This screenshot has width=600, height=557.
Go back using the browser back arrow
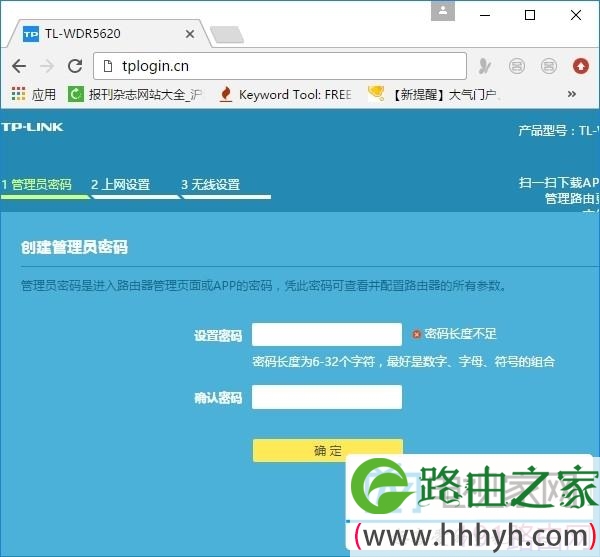coord(19,66)
